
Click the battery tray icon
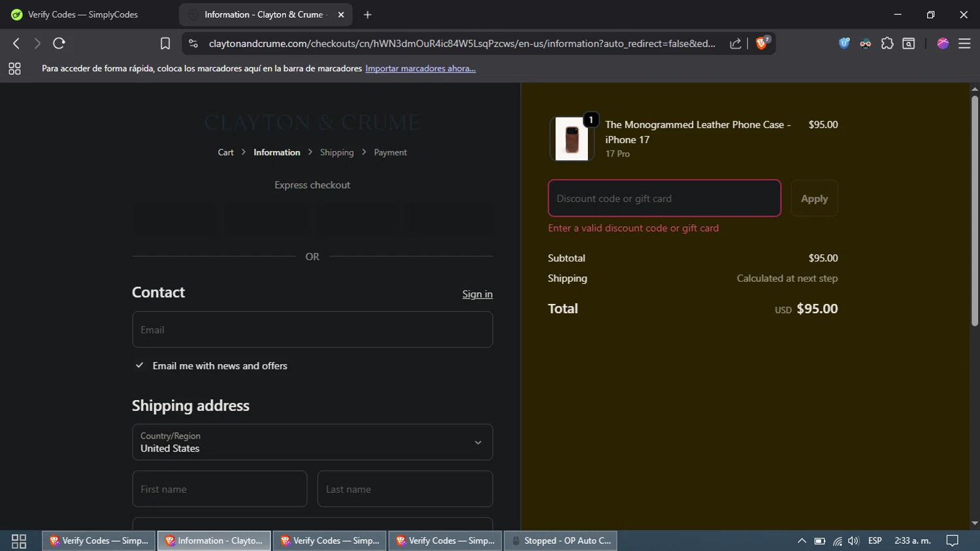pyautogui.click(x=819, y=541)
